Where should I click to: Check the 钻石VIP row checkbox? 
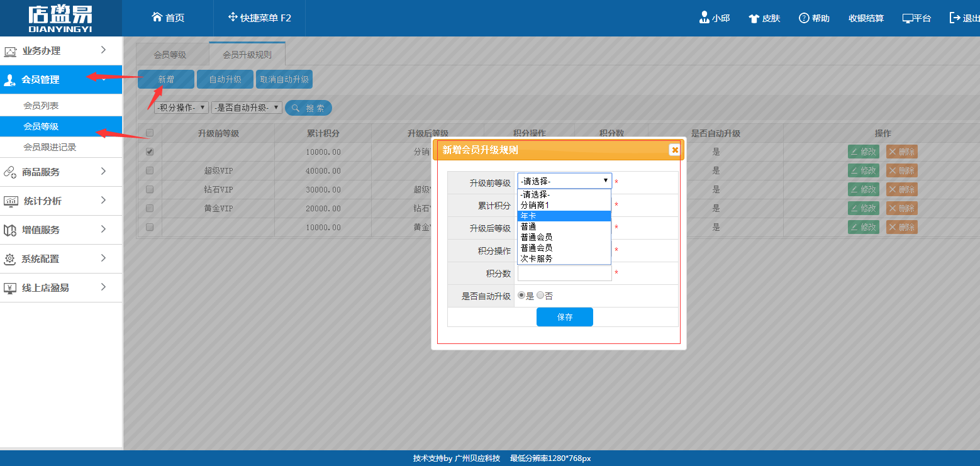150,189
